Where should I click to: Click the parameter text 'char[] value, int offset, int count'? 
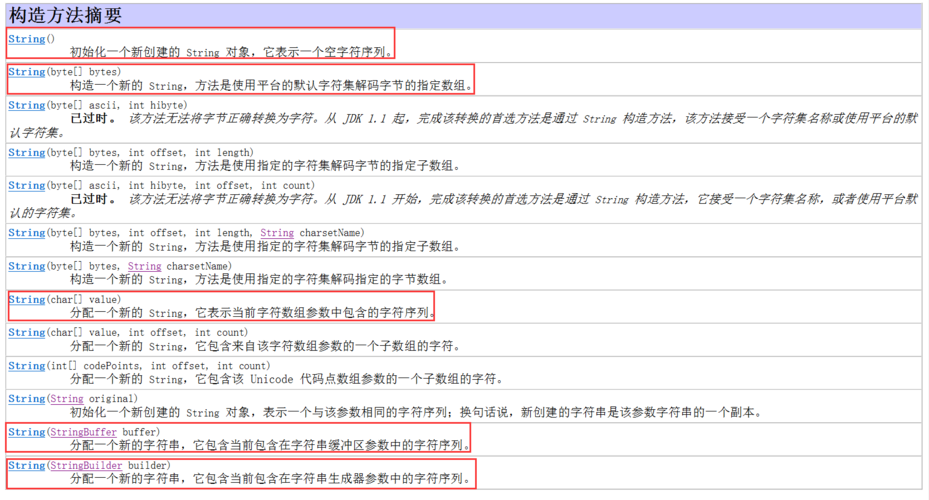pos(147,333)
